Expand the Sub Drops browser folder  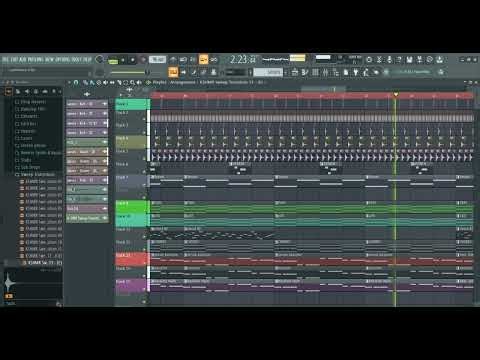(28, 167)
